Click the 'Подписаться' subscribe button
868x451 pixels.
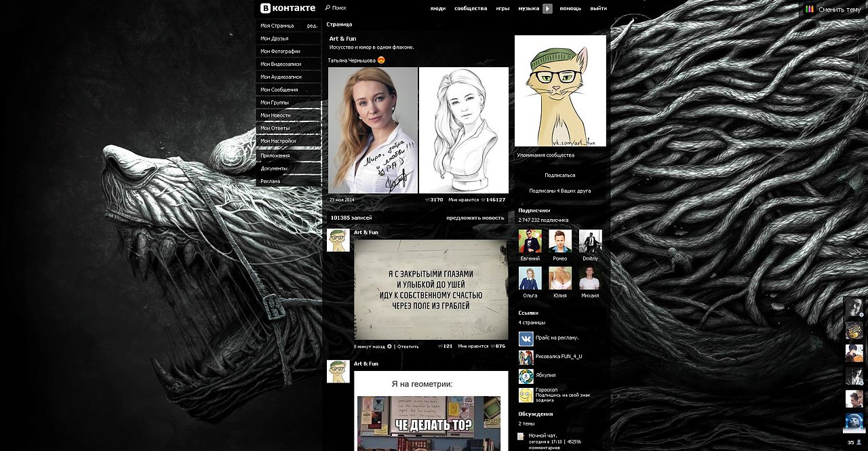click(559, 175)
